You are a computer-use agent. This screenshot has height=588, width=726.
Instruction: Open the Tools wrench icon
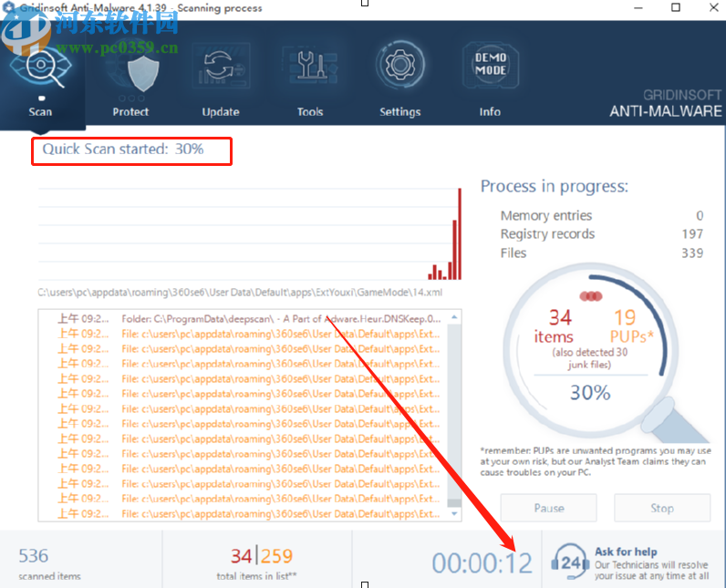tap(310, 67)
